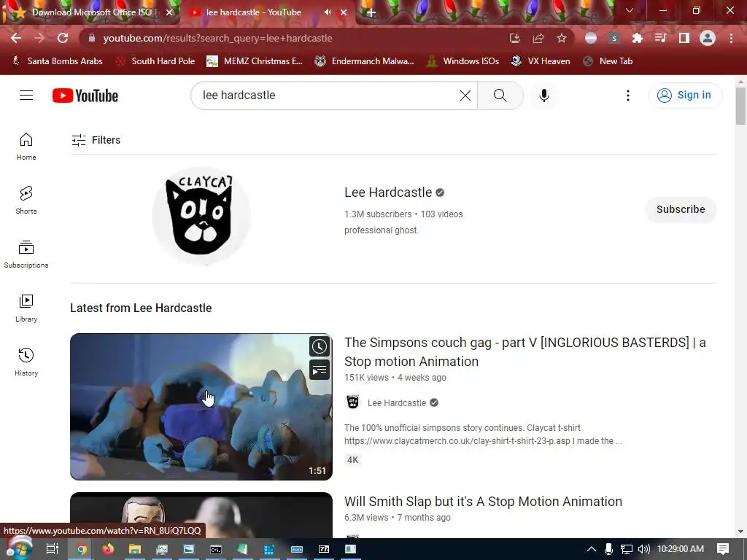Open YouTube settings three-dot menu
This screenshot has width=747, height=560.
(628, 96)
